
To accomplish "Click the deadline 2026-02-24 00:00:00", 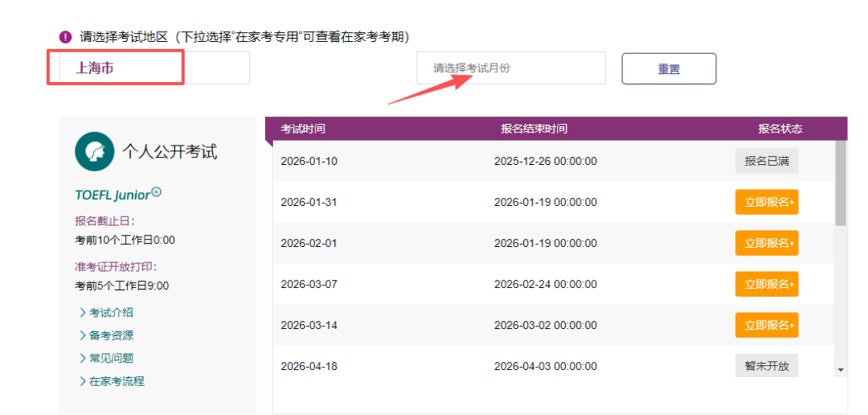I will [x=545, y=284].
